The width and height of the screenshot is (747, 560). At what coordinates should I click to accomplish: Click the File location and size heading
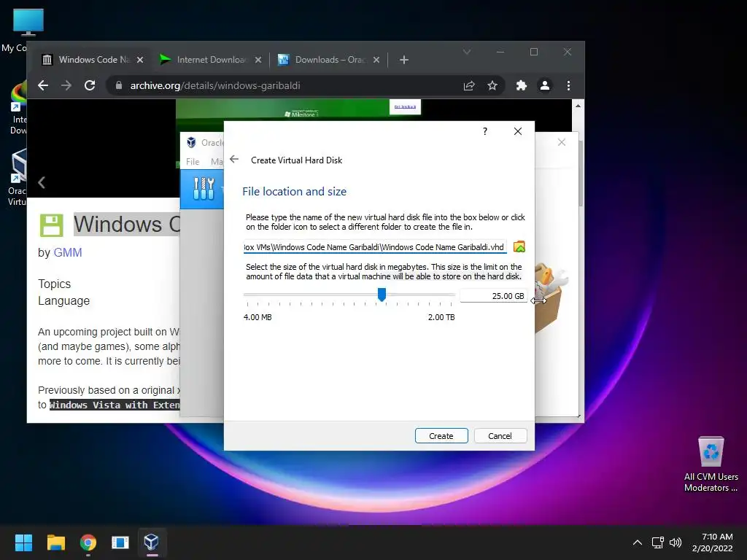295,192
